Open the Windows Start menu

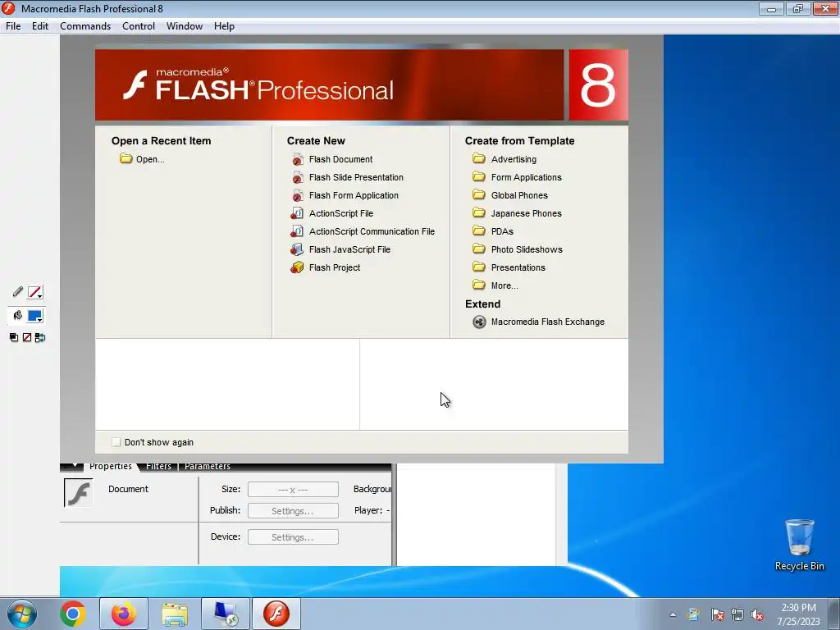pos(22,614)
